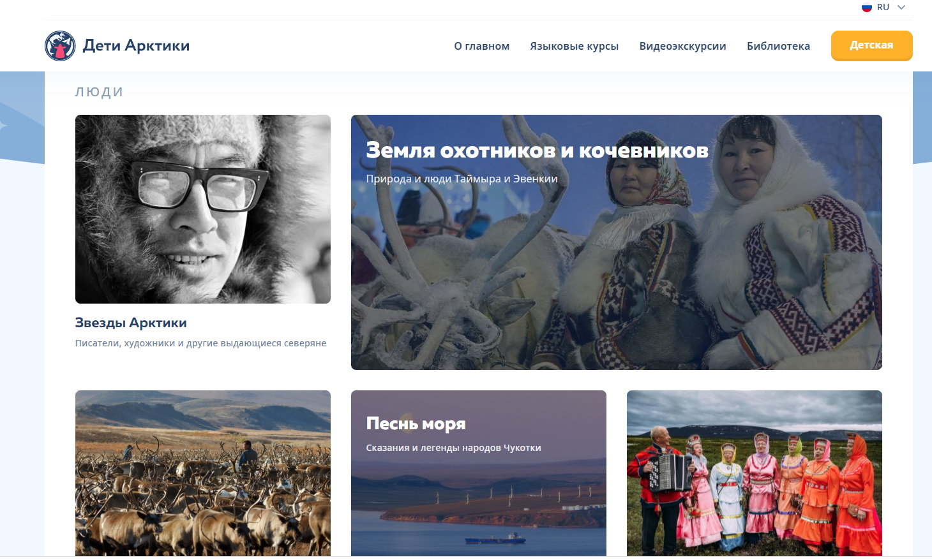Click the orange Детская button
Image resolution: width=932 pixels, height=560 pixels.
click(871, 45)
